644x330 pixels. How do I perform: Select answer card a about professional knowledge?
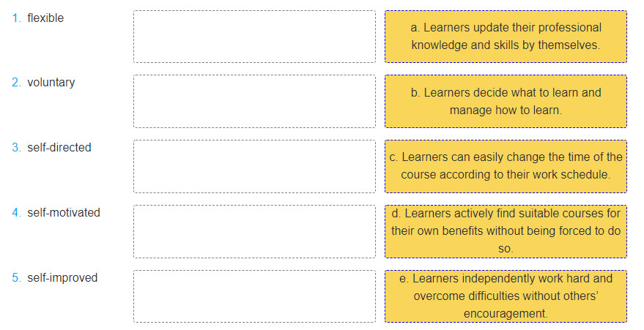[506, 37]
